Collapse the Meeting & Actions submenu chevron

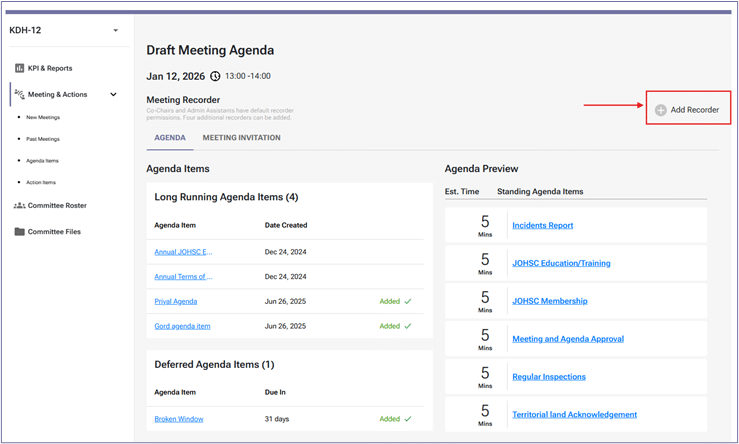113,94
